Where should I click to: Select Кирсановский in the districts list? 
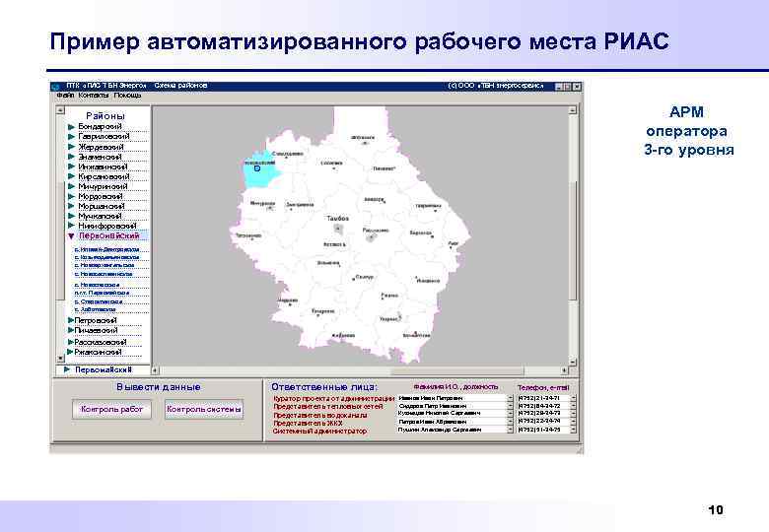click(x=104, y=176)
